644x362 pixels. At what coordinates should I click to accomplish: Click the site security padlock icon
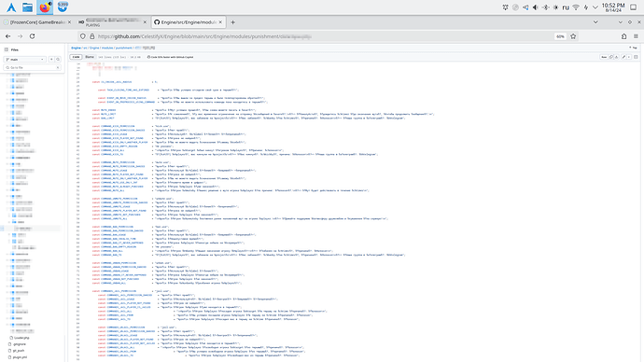tap(92, 36)
